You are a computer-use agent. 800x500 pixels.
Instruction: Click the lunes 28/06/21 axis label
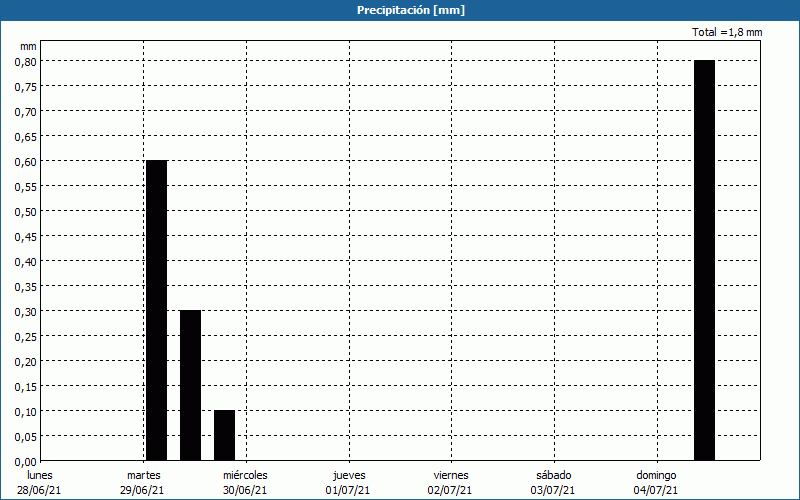click(x=39, y=483)
